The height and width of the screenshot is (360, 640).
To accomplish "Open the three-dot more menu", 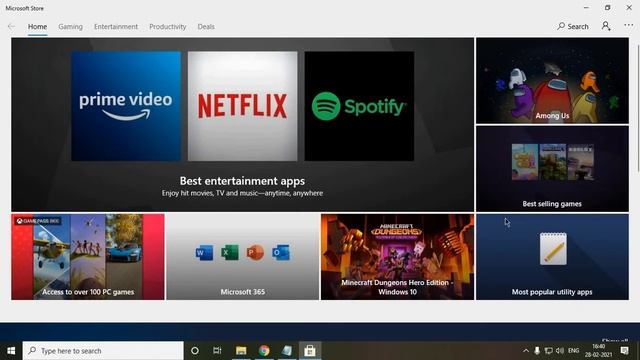I will click(x=628, y=25).
